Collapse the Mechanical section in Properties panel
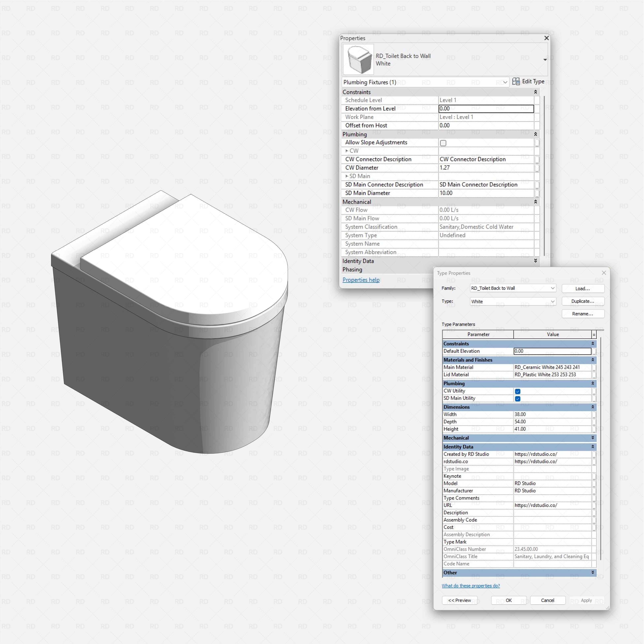 535,202
